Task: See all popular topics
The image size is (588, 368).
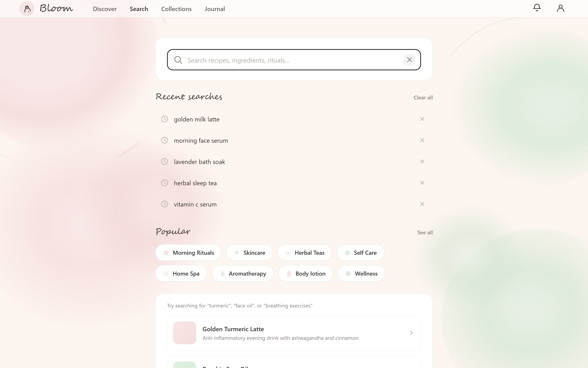Action: coord(425,232)
